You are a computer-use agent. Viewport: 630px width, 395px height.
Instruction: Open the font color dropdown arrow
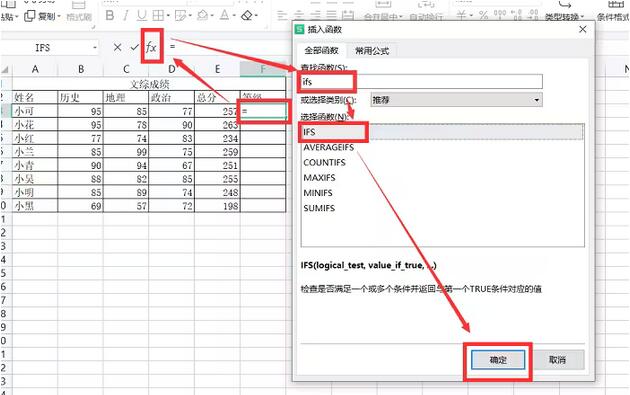(x=234, y=16)
